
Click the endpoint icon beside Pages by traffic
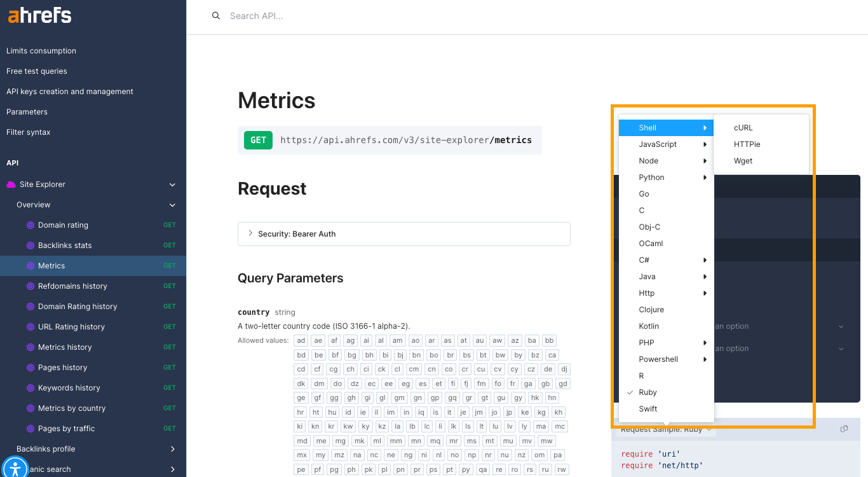coord(31,428)
